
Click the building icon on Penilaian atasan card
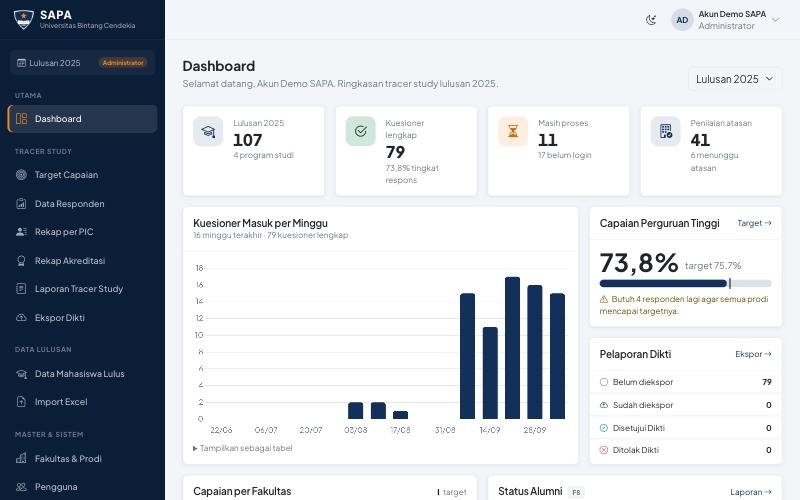coord(665,131)
